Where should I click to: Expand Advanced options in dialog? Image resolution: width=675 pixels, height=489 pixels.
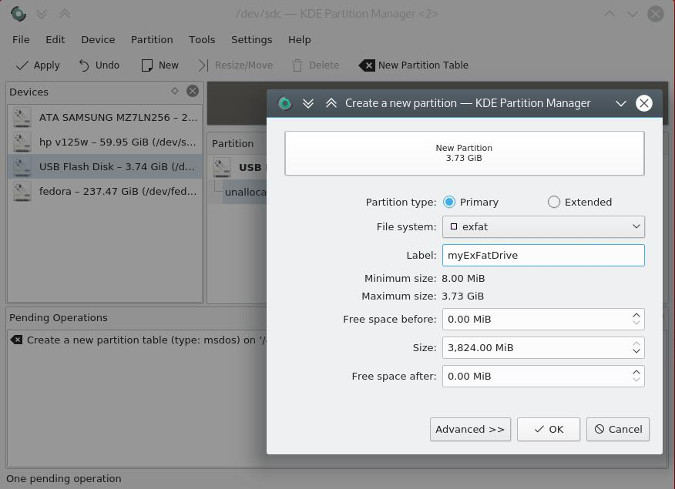pos(470,429)
